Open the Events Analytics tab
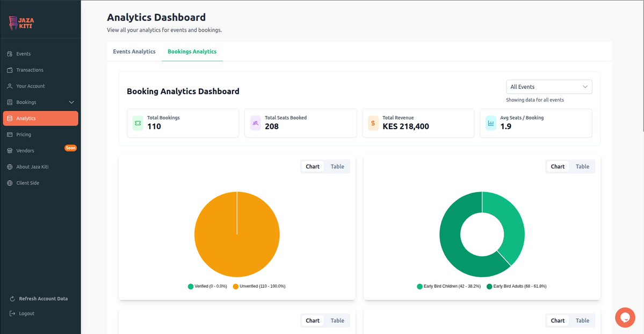This screenshot has height=334, width=644. (134, 52)
